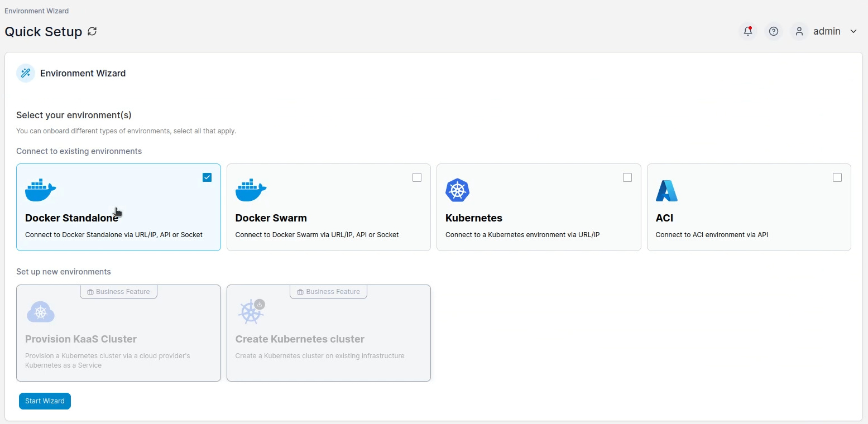
Task: Click Business Feature badge on Create Kubernetes cluster
Action: 328,292
